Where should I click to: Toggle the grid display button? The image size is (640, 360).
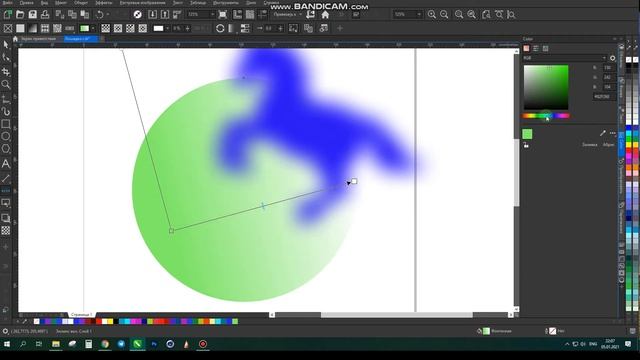point(250,15)
